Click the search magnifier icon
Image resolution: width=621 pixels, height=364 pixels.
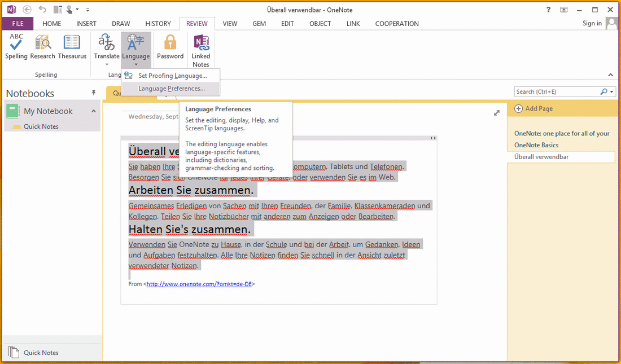pos(603,91)
